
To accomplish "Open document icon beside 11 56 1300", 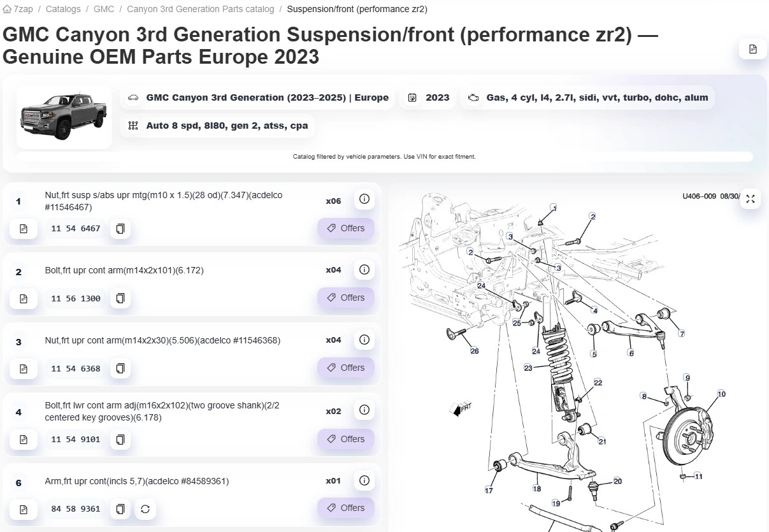I will [24, 298].
